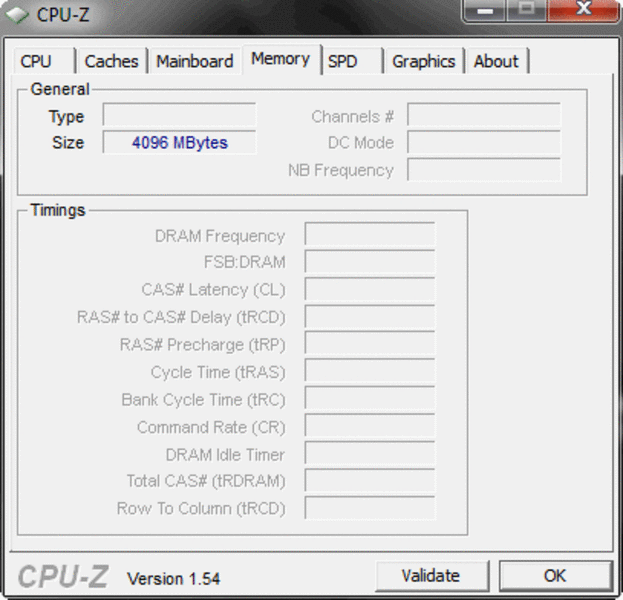
Task: Click the 'Size' label
Action: (x=68, y=142)
